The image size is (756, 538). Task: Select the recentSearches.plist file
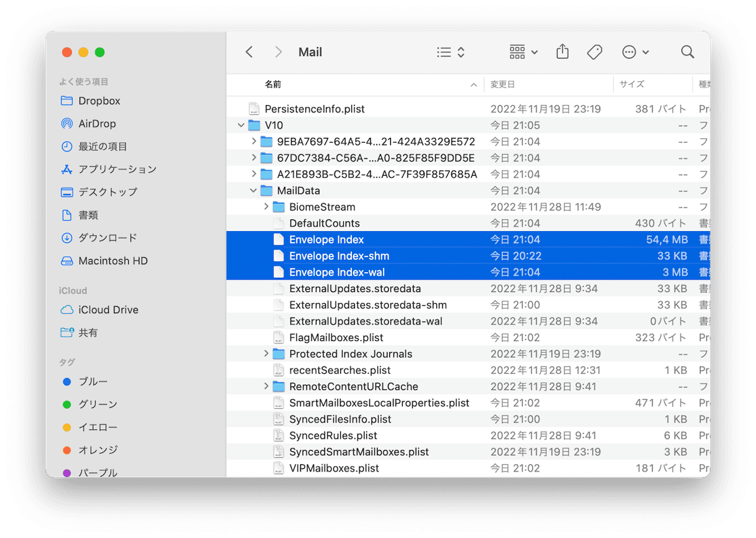(x=339, y=370)
